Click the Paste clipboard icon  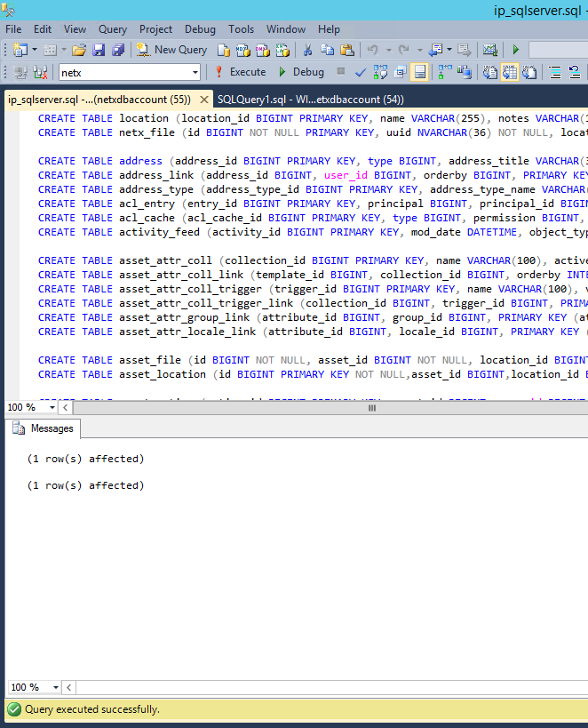coord(346,50)
